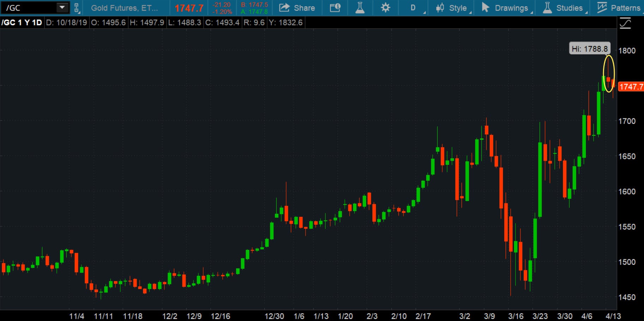
Task: Click the 1650 price axis label
Action: [627, 156]
